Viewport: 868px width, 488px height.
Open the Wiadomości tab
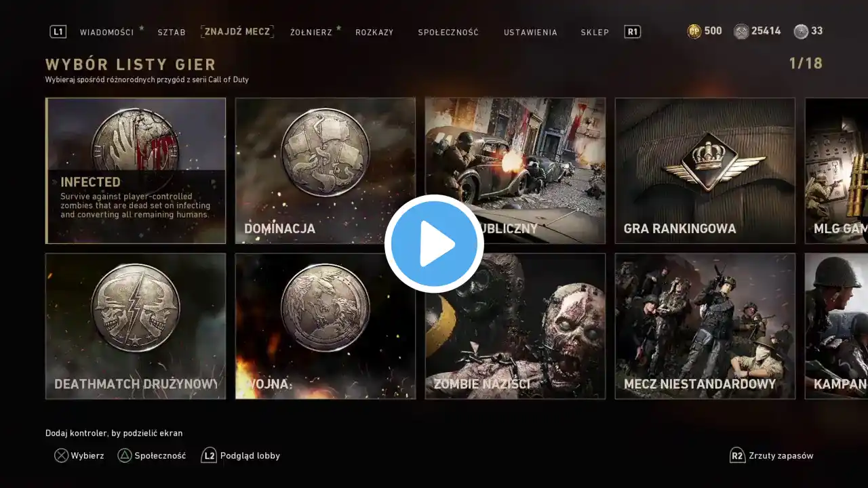(107, 33)
